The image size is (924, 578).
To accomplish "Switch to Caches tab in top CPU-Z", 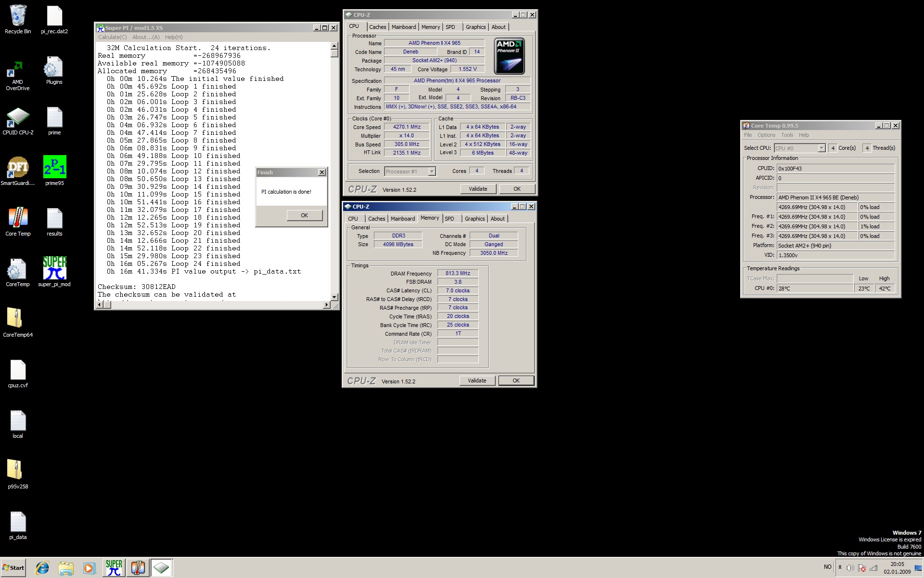I will pyautogui.click(x=377, y=27).
